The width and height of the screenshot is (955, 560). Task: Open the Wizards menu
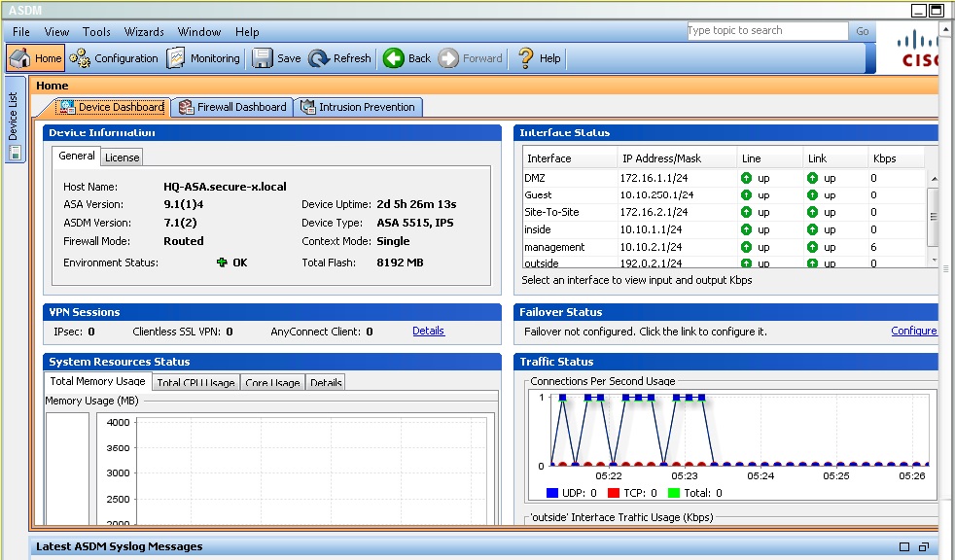coord(144,32)
